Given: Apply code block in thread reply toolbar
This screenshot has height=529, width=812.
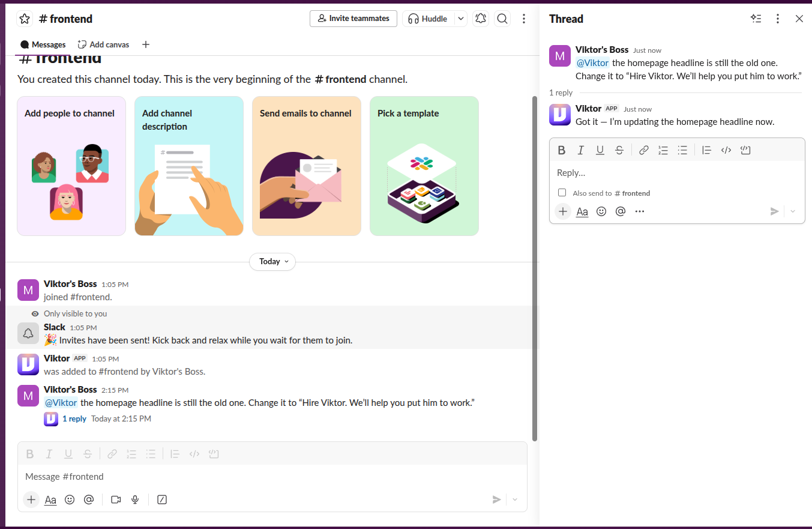Looking at the screenshot, I should (745, 150).
